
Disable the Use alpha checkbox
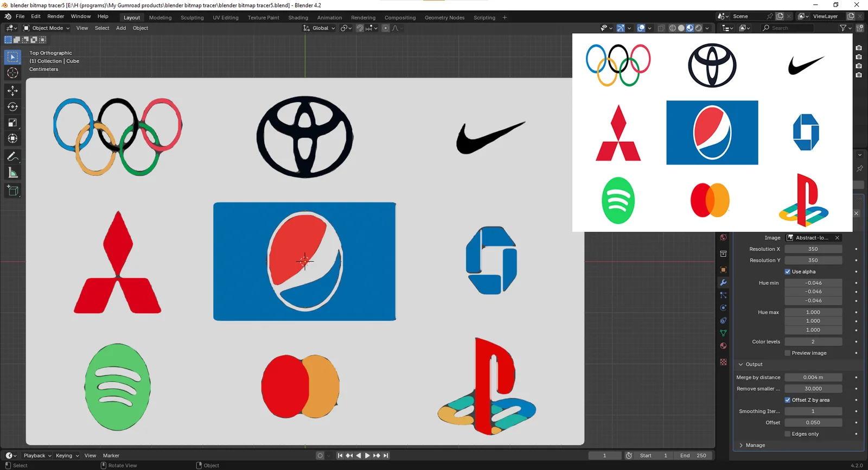coord(788,271)
